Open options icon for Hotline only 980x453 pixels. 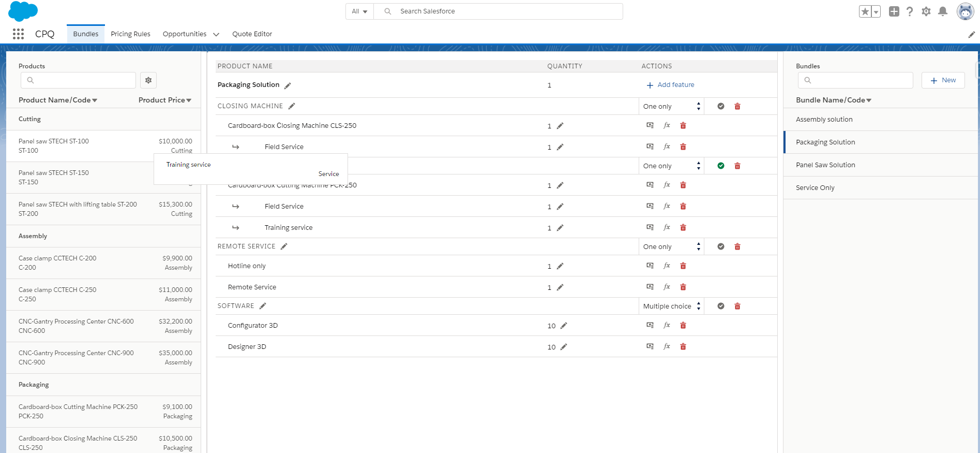(650, 266)
